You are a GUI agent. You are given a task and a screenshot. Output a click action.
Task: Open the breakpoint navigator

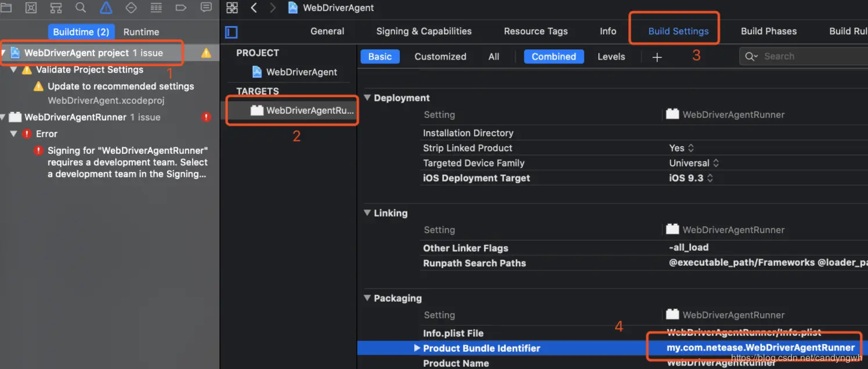(181, 8)
